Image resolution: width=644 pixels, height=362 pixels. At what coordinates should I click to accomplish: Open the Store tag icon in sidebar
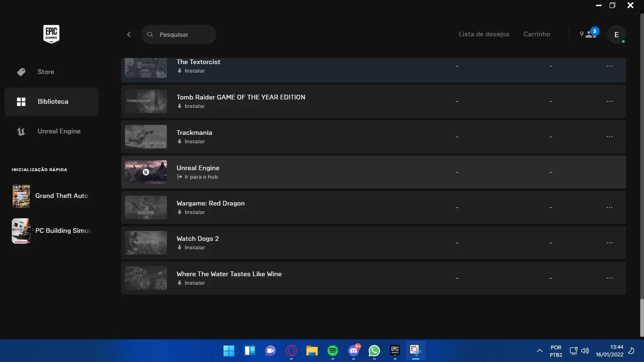pyautogui.click(x=21, y=72)
